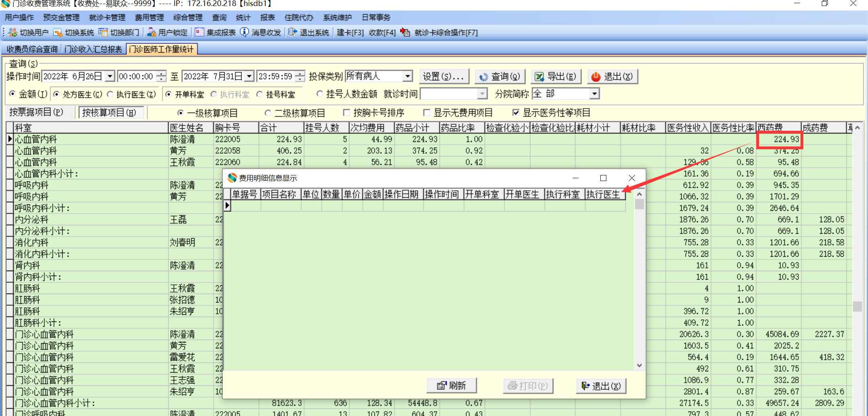868x416 pixels.
Task: Click the 切换部门 toolbar icon
Action: point(103,32)
